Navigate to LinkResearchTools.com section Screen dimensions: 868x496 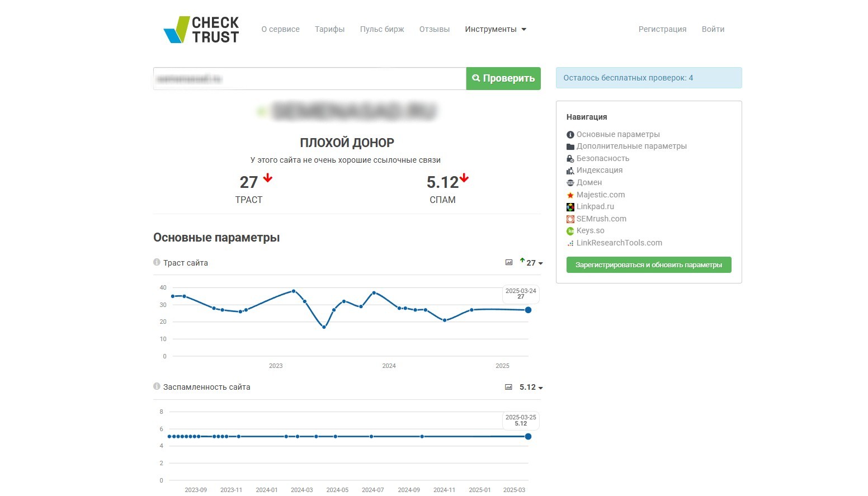click(x=619, y=243)
